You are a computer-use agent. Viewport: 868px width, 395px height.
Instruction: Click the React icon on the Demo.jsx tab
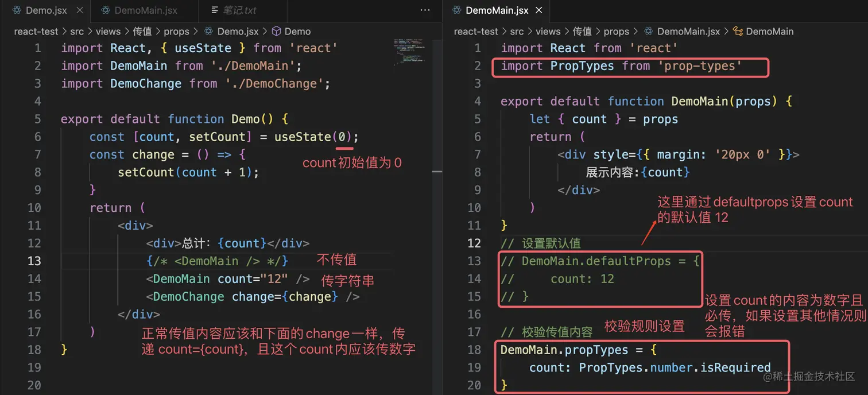[16, 10]
